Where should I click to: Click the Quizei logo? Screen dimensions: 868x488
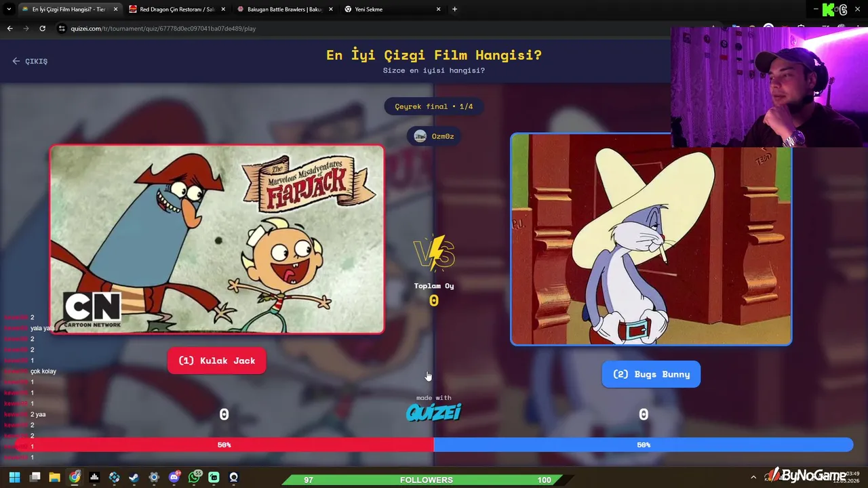click(x=434, y=412)
